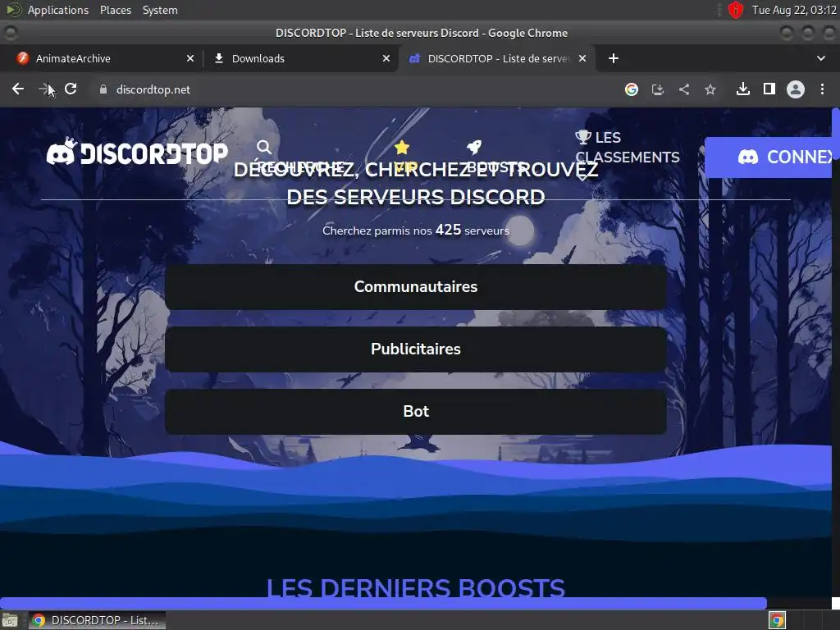Image resolution: width=840 pixels, height=630 pixels.
Task: Expand tab search chevron
Action: pos(820,58)
